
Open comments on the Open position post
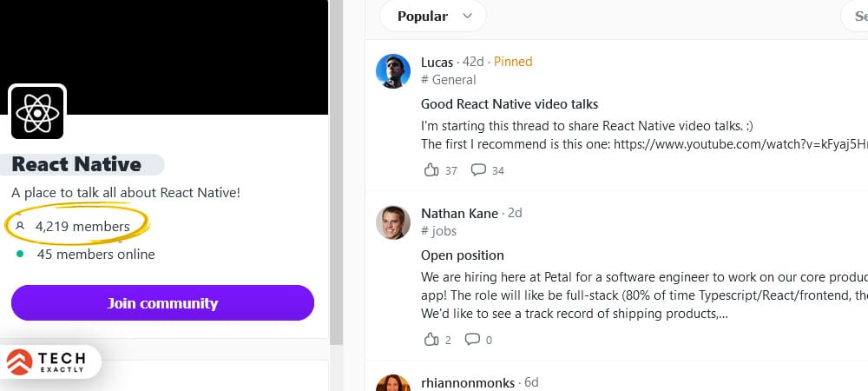click(x=472, y=340)
